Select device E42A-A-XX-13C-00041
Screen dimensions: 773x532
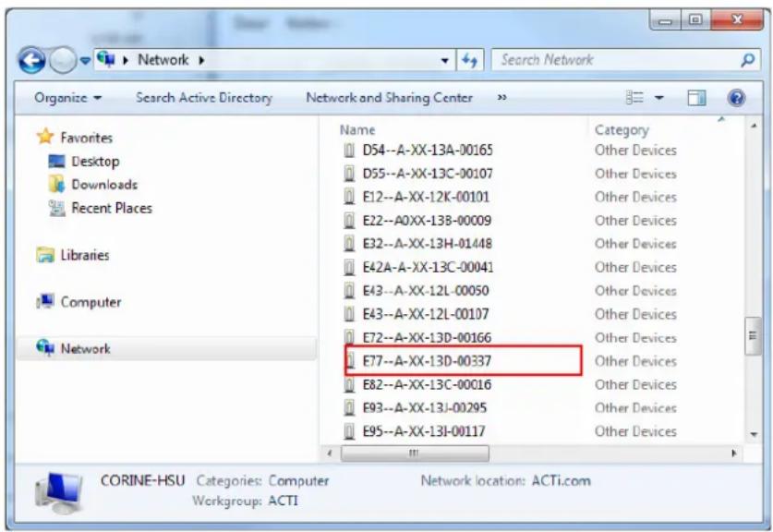tap(428, 267)
